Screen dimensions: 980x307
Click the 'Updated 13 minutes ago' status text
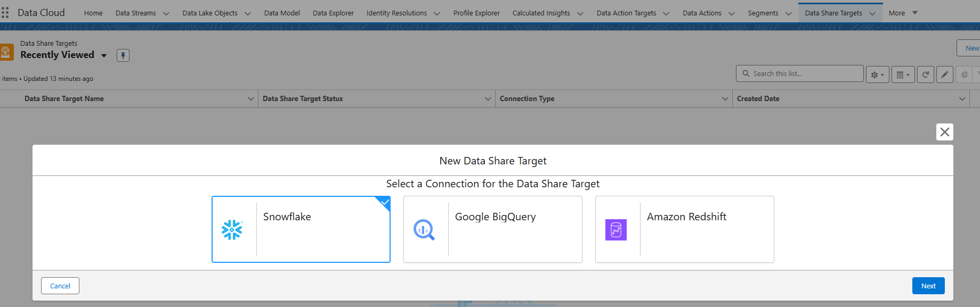pos(58,79)
